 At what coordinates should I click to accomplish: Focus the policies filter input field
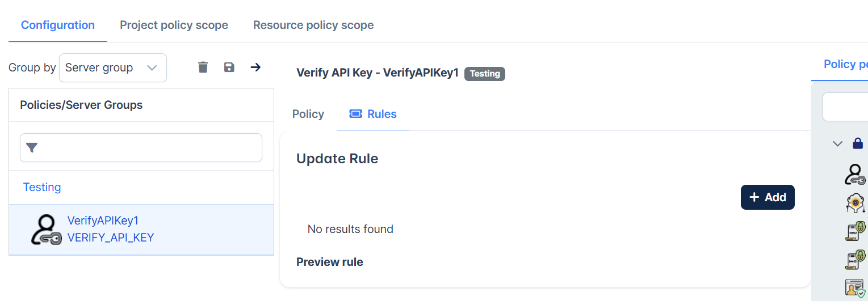141,148
